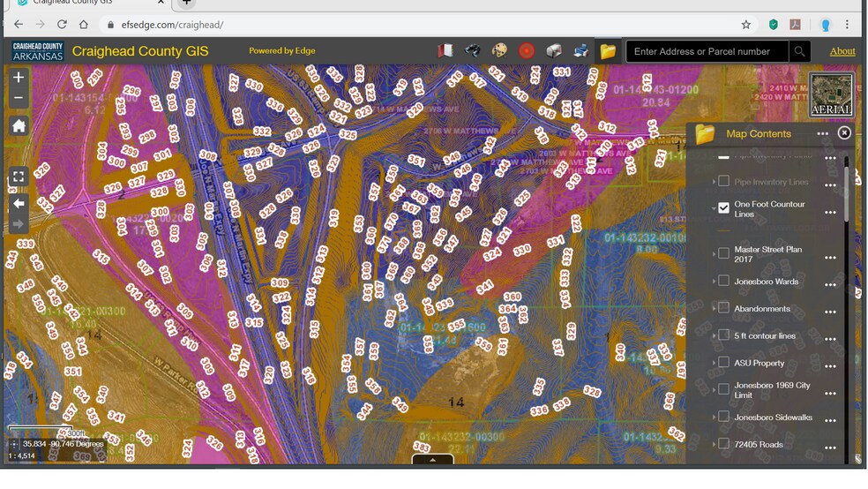Return to the home map extent
The height and width of the screenshot is (489, 868).
click(19, 126)
